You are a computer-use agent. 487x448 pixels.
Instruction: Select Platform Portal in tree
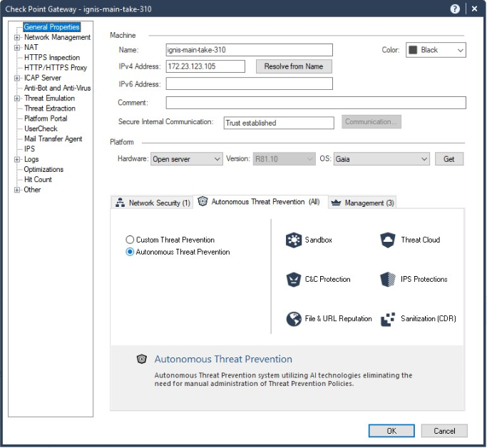[46, 118]
